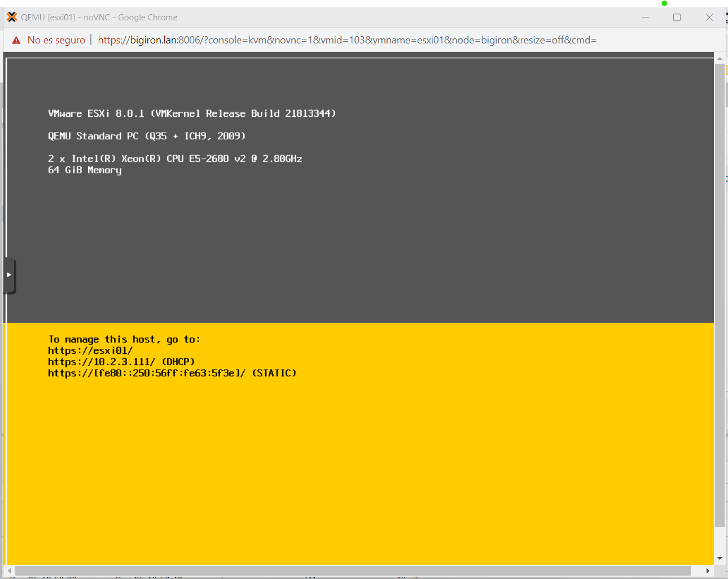Click the IPv6 fe80 (STATIC) address line
The image size is (728, 579).
pos(172,373)
